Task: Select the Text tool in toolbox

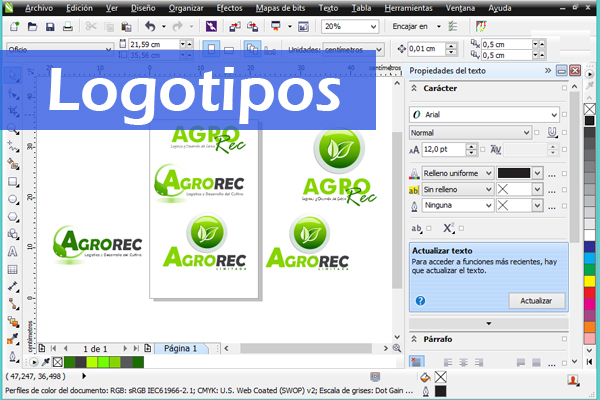Action: [x=13, y=251]
